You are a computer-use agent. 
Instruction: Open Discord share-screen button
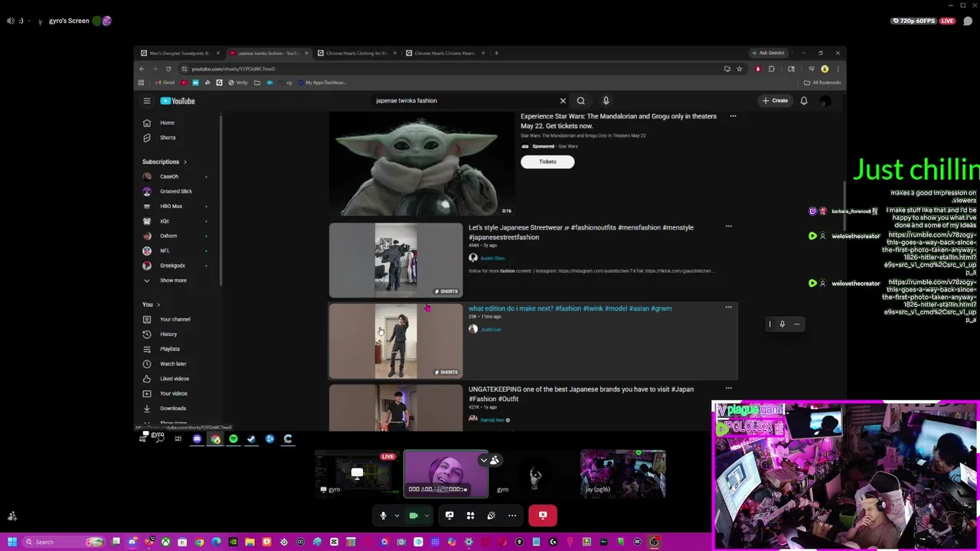449,515
